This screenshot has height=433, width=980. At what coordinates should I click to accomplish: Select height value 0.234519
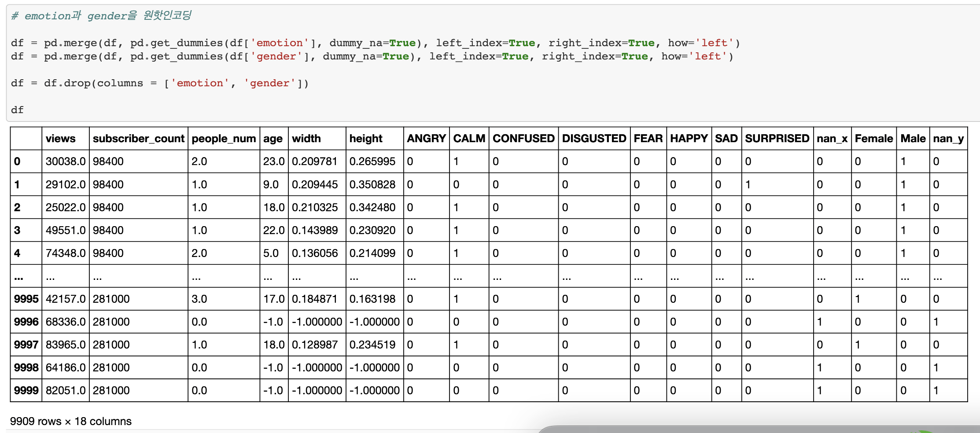tap(372, 345)
